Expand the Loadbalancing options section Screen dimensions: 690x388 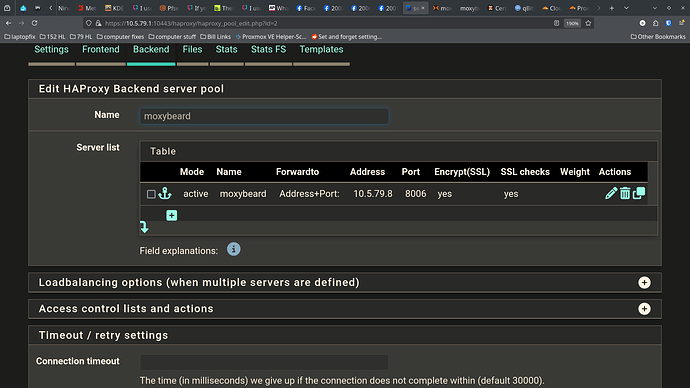pyautogui.click(x=644, y=282)
